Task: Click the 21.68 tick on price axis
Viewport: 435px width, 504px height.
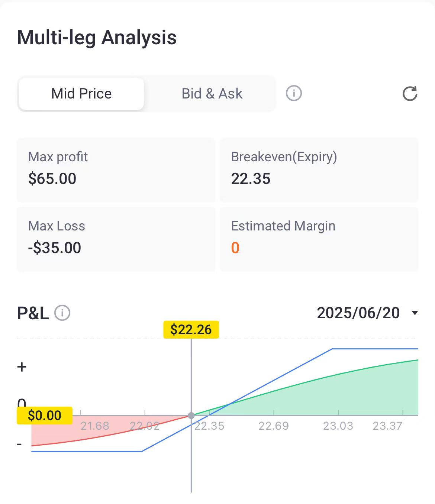Action: click(x=95, y=426)
